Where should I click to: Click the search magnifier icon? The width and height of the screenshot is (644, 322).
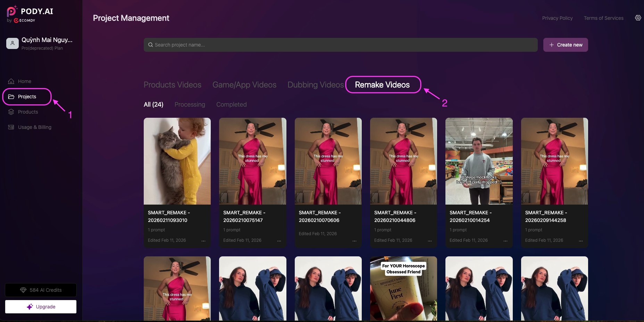pyautogui.click(x=151, y=45)
